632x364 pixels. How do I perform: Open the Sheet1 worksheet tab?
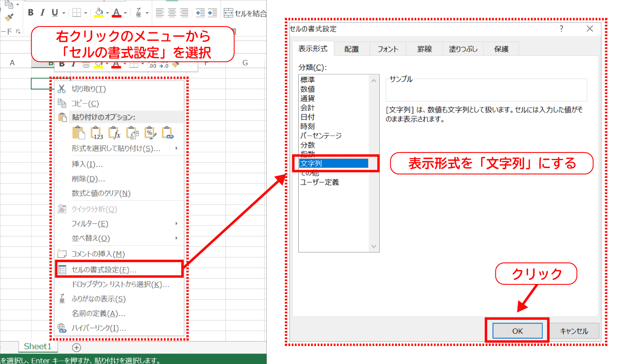tap(37, 347)
